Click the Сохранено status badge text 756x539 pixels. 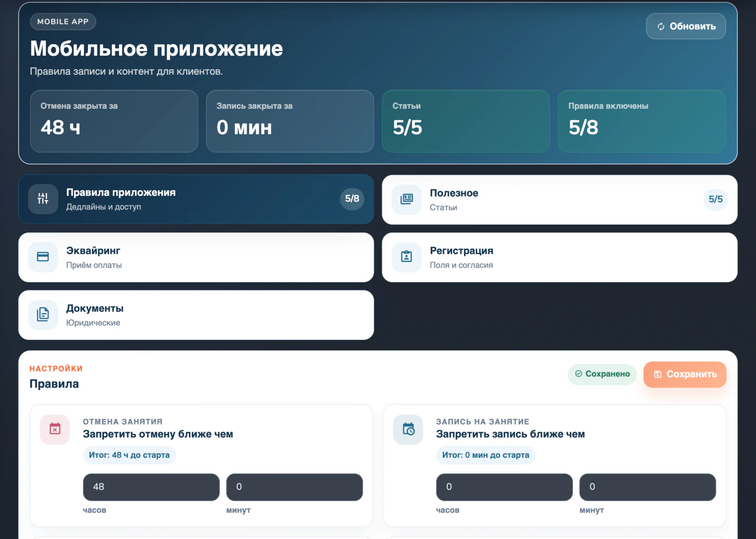(x=608, y=374)
